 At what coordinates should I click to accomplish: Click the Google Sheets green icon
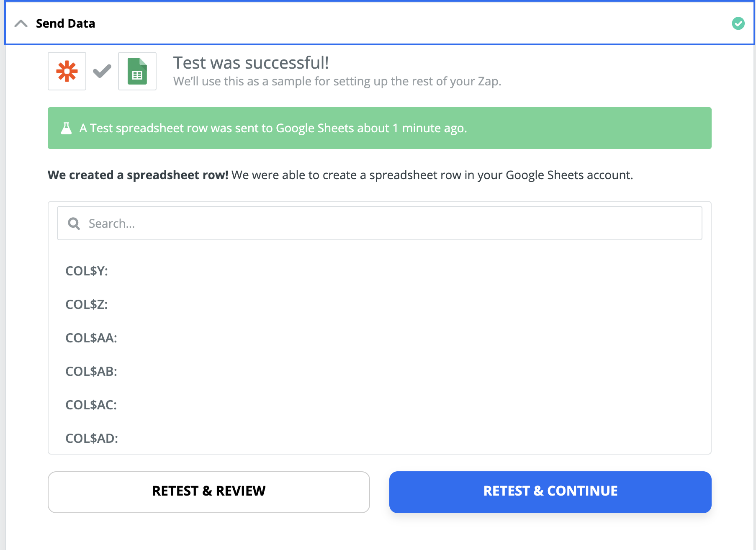137,71
